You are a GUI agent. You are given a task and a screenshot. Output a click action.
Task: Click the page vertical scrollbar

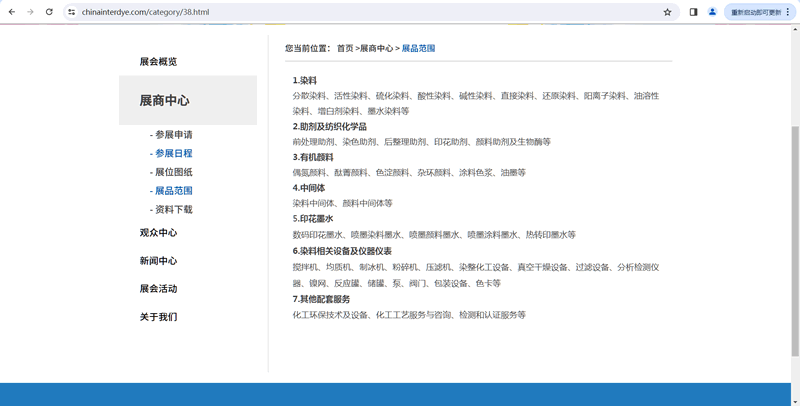point(795,200)
